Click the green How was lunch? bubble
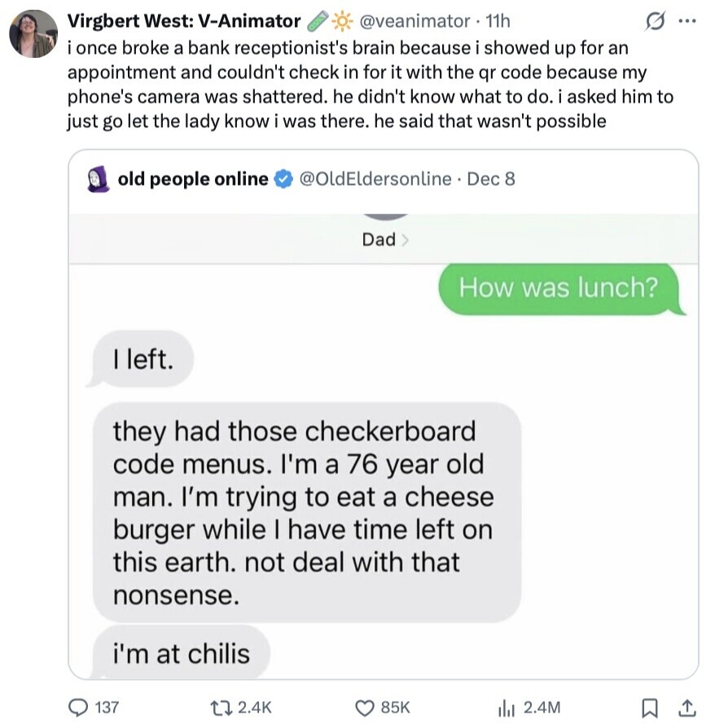Screen dimensions: 715x728 coord(558,288)
